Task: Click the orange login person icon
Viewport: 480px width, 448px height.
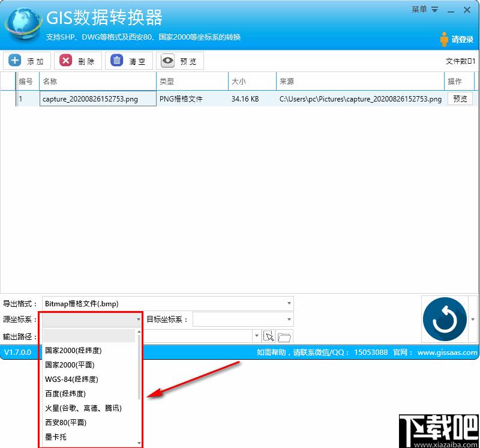Action: coord(444,39)
